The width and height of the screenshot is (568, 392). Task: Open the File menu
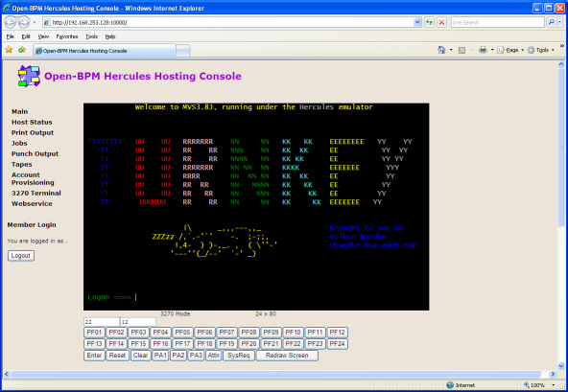click(x=11, y=36)
